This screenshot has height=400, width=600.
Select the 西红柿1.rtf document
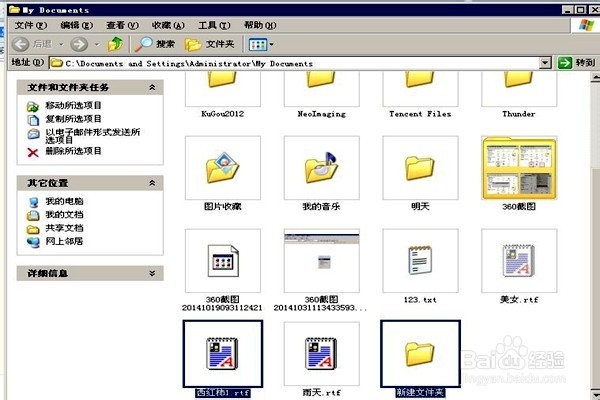click(x=223, y=359)
